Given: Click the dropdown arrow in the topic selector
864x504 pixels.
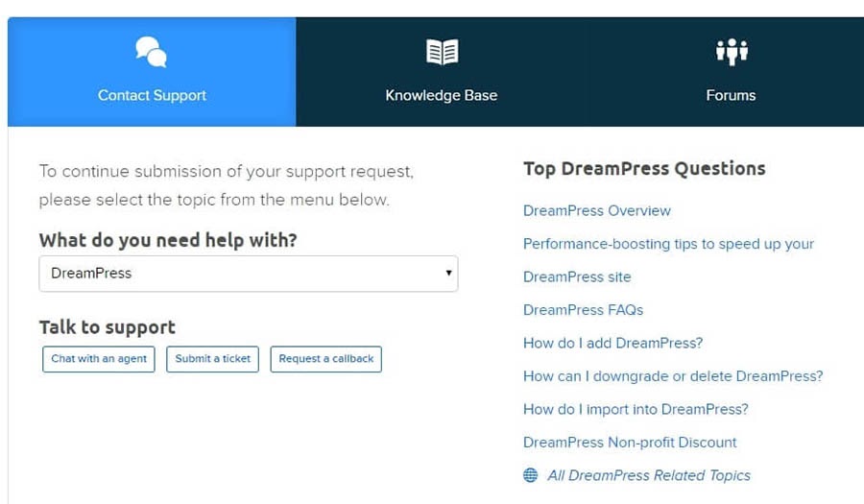Looking at the screenshot, I should tap(448, 273).
